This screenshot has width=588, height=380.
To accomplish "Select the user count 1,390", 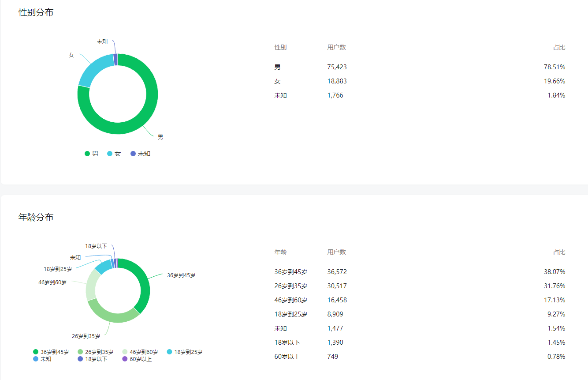I will click(x=335, y=342).
